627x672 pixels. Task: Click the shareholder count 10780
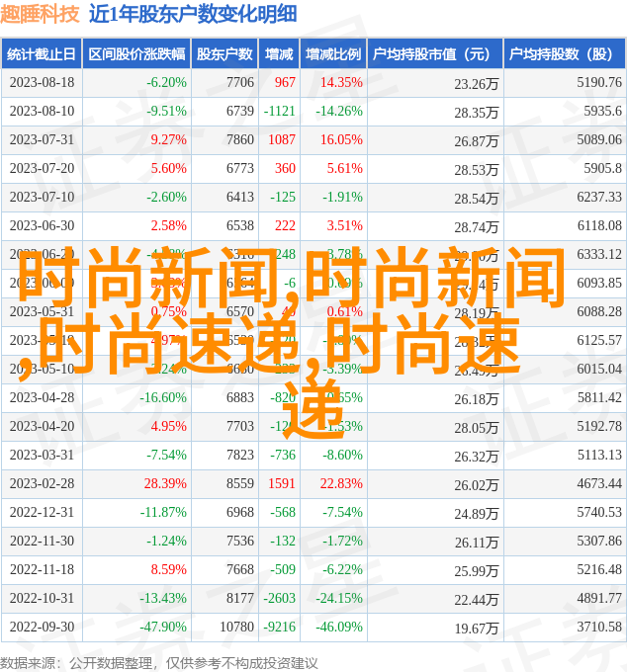[x=236, y=628]
